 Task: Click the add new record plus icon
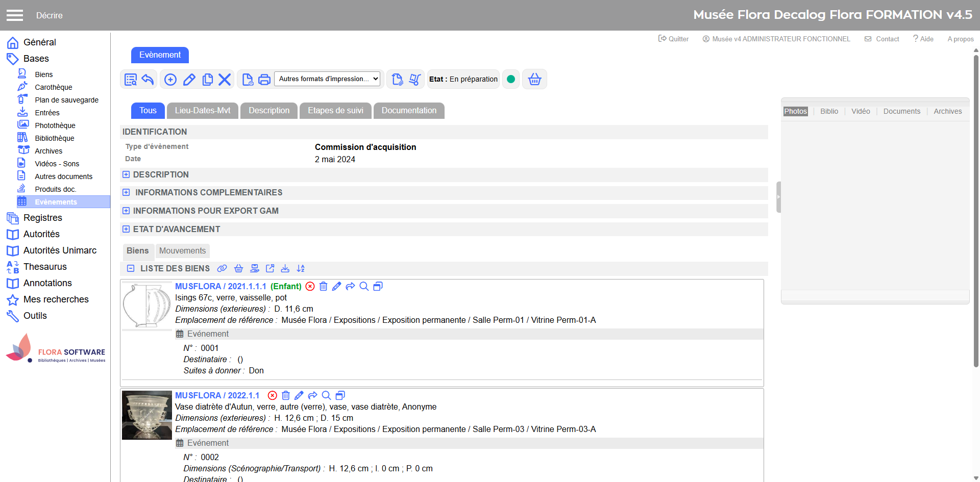(x=170, y=80)
